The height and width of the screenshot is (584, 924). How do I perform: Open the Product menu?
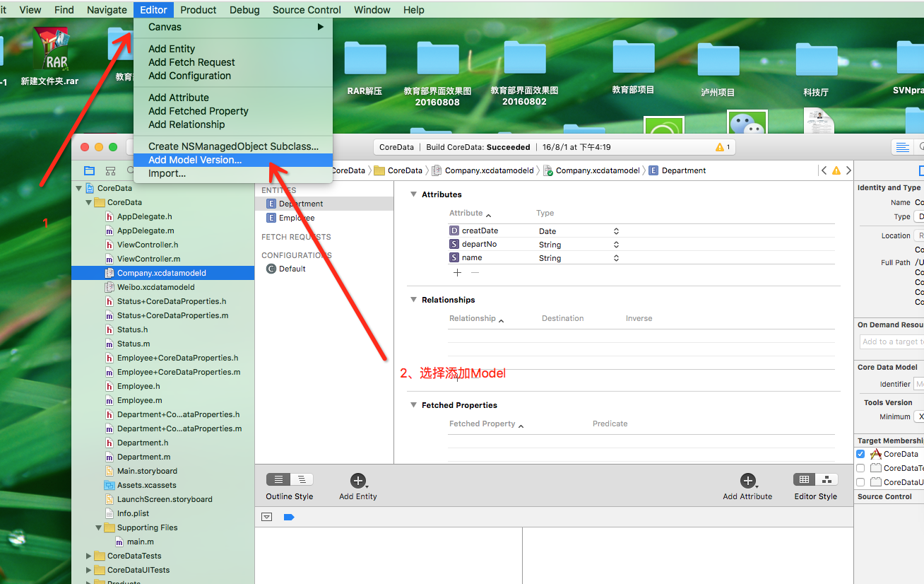click(x=199, y=10)
